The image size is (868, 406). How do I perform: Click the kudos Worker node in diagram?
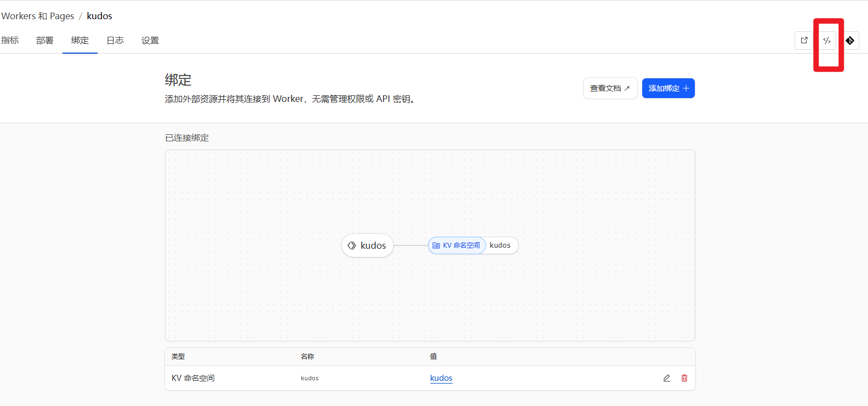367,245
